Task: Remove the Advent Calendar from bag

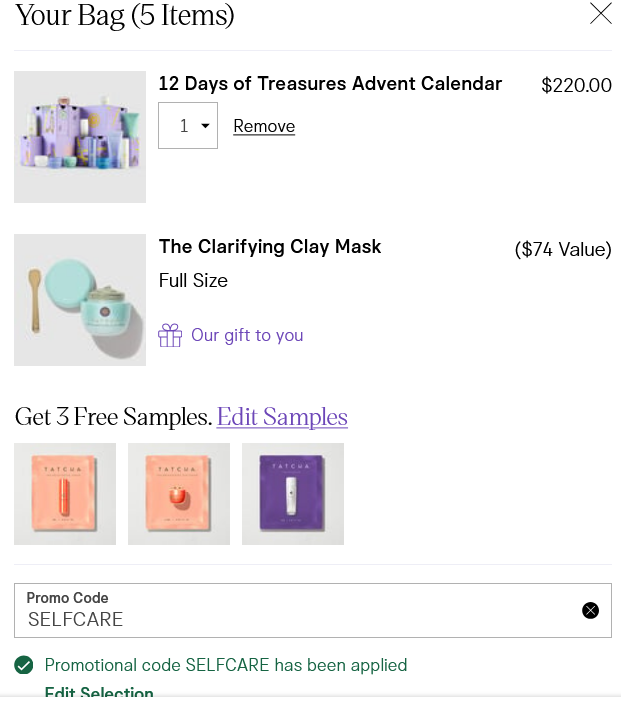Action: pos(264,126)
